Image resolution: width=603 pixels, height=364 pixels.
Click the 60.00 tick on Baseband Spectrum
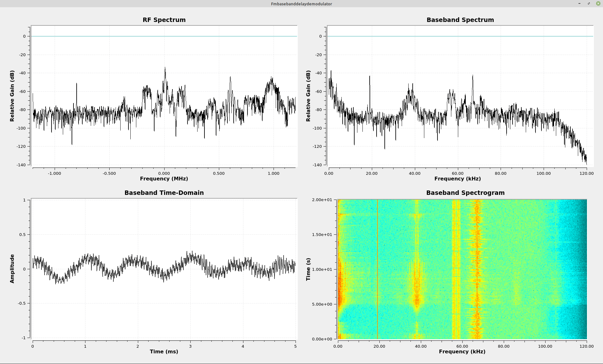pos(458,173)
